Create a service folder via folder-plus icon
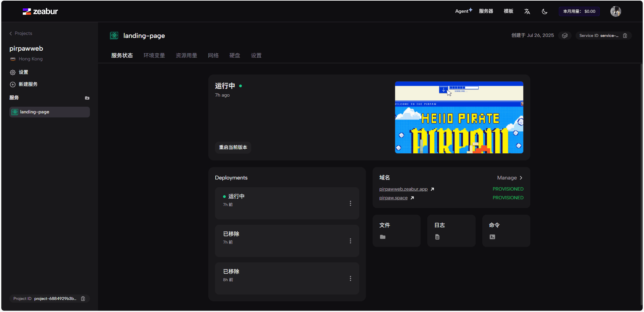Viewport: 644px width, 312px height. point(87,98)
